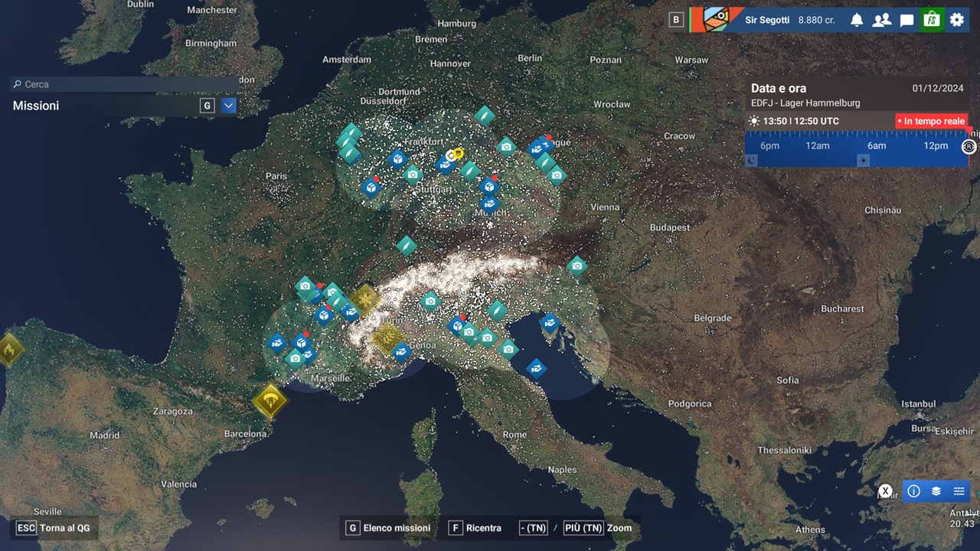Image resolution: width=980 pixels, height=551 pixels.
Task: Click the Missioni panel title
Action: click(36, 106)
